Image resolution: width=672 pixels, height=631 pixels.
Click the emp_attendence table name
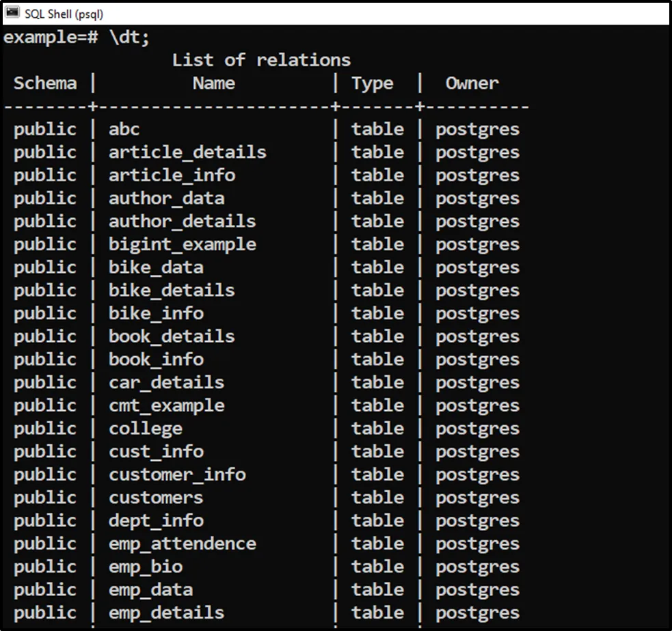pos(182,543)
